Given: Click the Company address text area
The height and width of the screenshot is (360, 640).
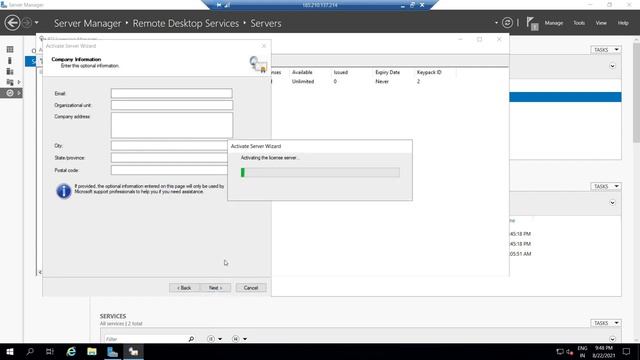Looking at the screenshot, I should [171, 125].
